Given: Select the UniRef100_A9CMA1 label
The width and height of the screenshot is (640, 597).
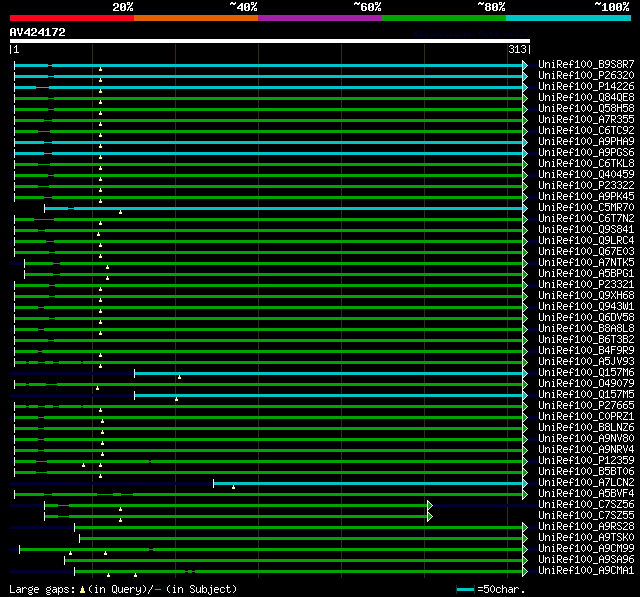Looking at the screenshot, I should coord(586,571).
